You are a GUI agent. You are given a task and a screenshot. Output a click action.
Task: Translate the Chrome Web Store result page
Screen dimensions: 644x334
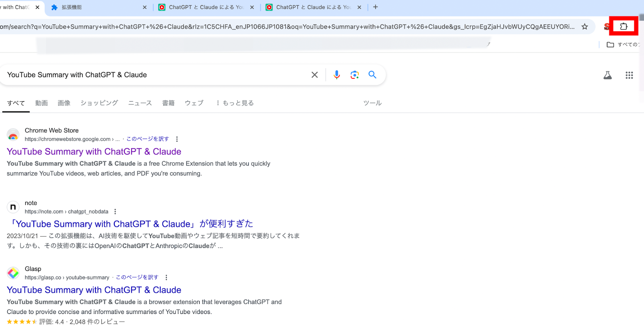click(x=147, y=139)
